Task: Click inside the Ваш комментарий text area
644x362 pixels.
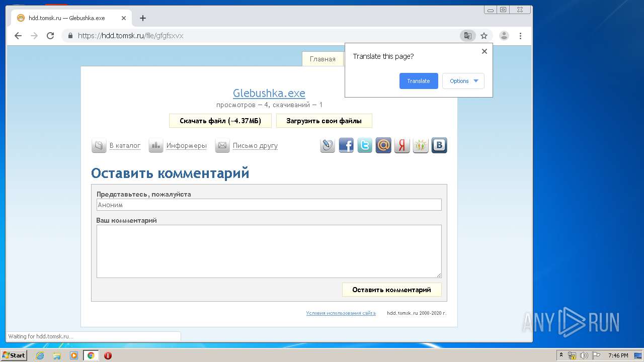Action: [x=269, y=251]
